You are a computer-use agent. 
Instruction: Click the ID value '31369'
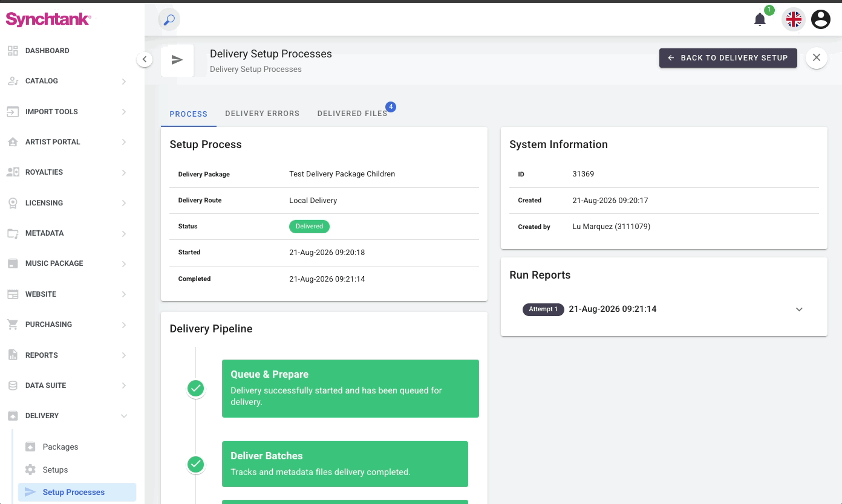[583, 174]
